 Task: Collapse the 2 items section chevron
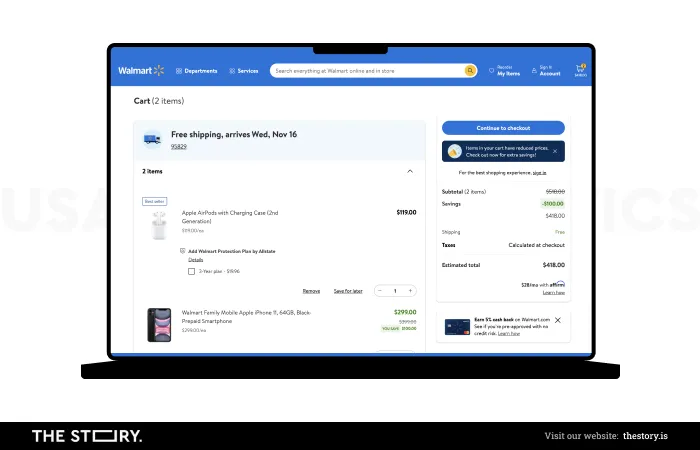point(410,171)
